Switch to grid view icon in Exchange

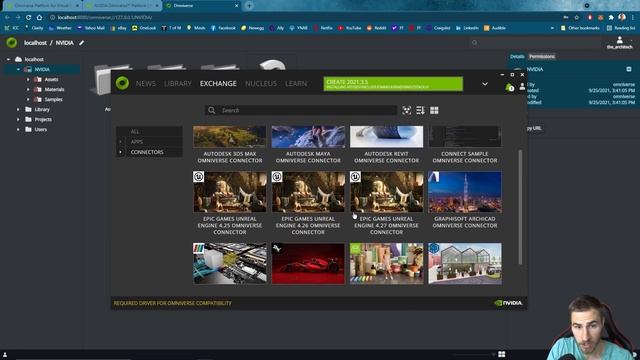[434, 110]
